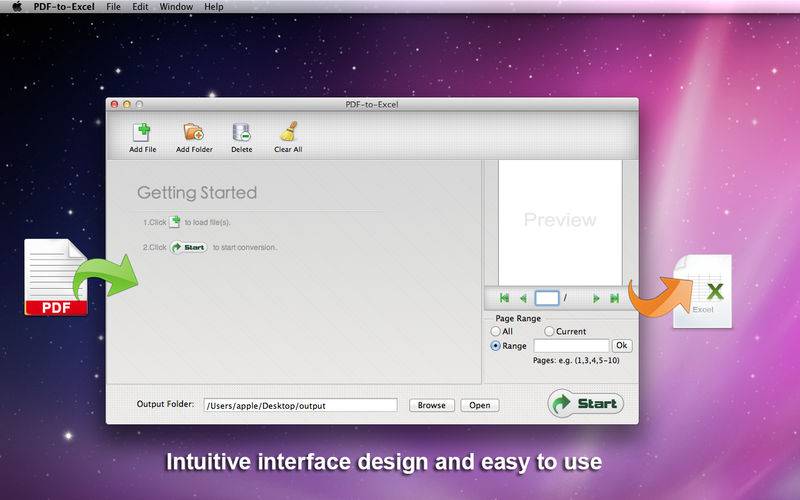The width and height of the screenshot is (800, 500).
Task: Click Open to view output folder
Action: (480, 405)
